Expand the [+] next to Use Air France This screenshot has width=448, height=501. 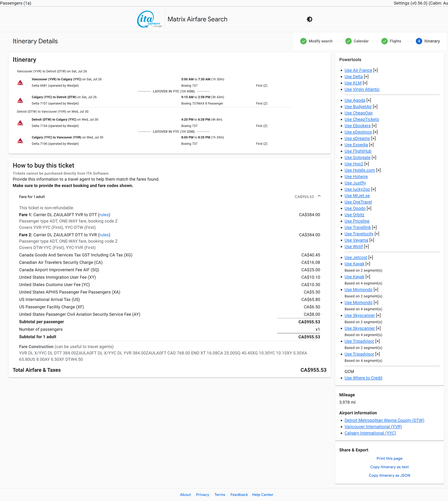coord(375,70)
